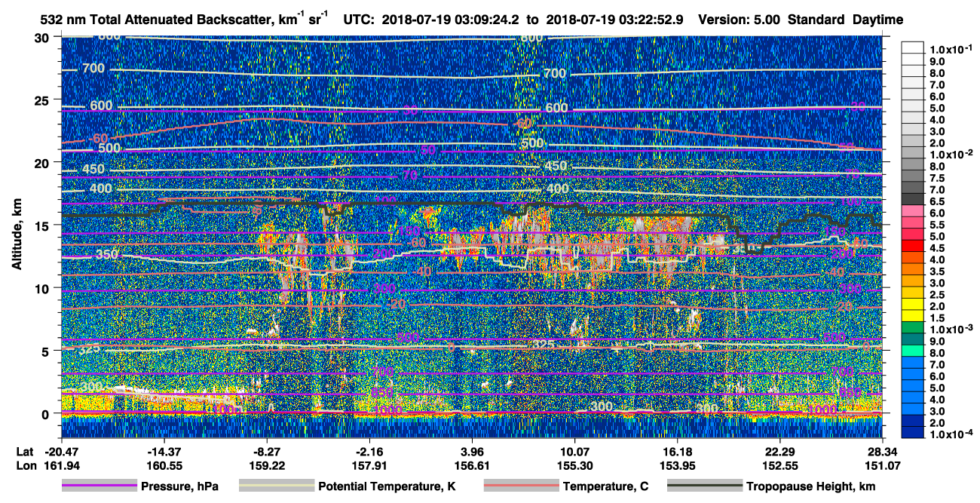Click the yellow Potential Temperature legend line sample
The height and width of the screenshot is (503, 980).
(x=276, y=486)
